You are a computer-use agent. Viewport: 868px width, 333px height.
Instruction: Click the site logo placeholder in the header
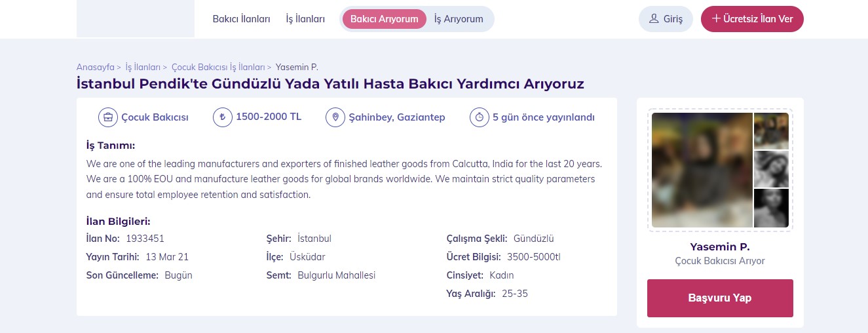pyautogui.click(x=136, y=18)
